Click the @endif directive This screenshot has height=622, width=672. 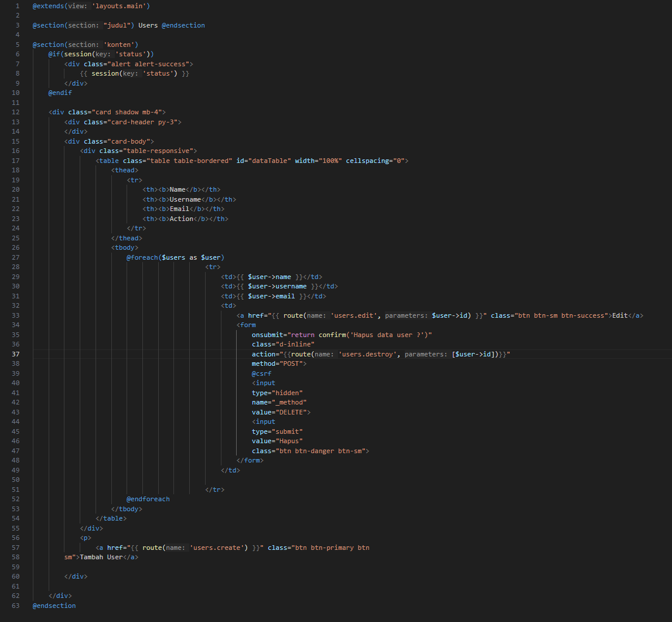[60, 93]
